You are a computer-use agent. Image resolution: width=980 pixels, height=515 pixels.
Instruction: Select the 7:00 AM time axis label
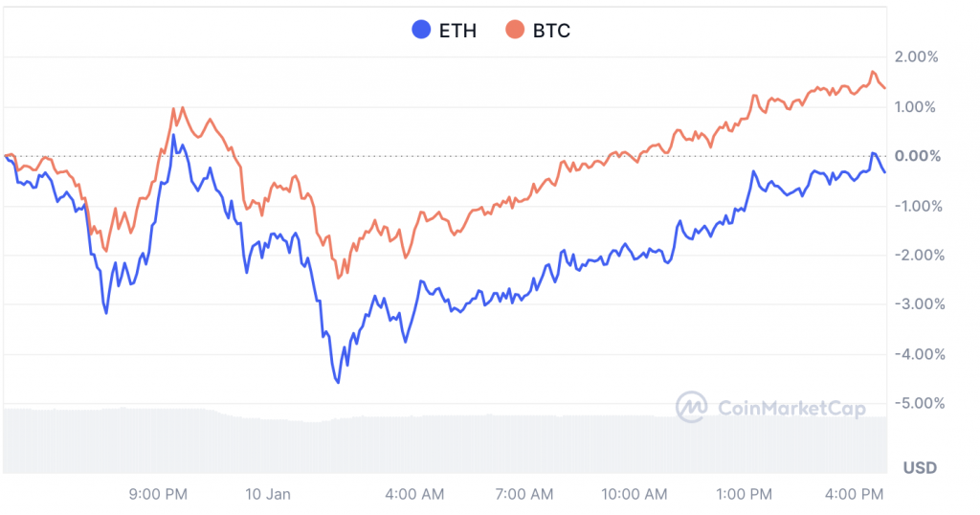click(x=525, y=494)
